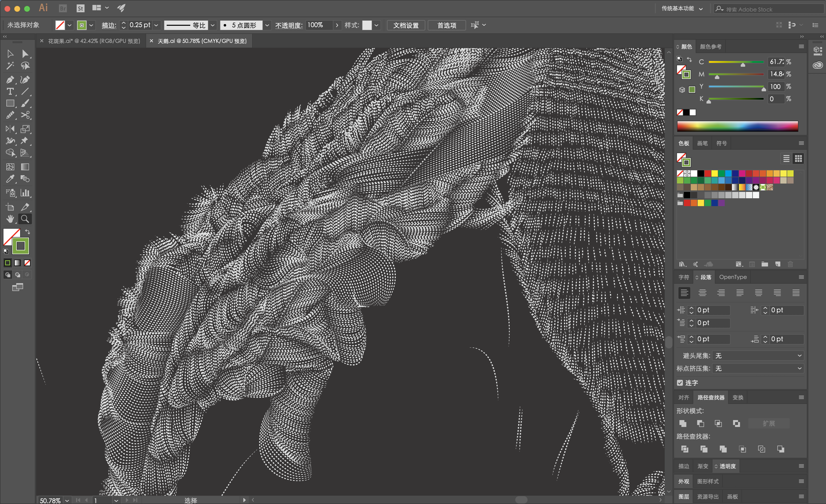Click the opacity 100% input field
826x504 pixels.
point(319,25)
